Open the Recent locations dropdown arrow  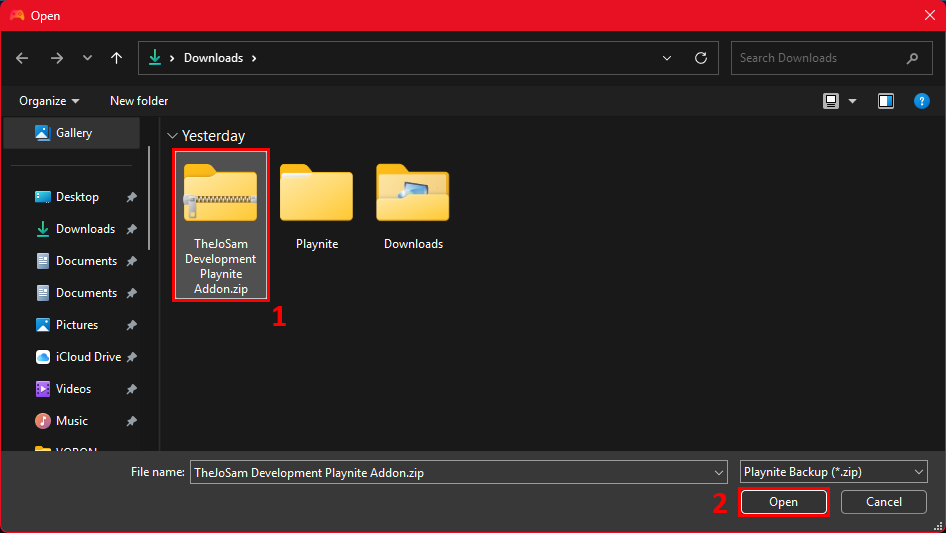click(87, 58)
